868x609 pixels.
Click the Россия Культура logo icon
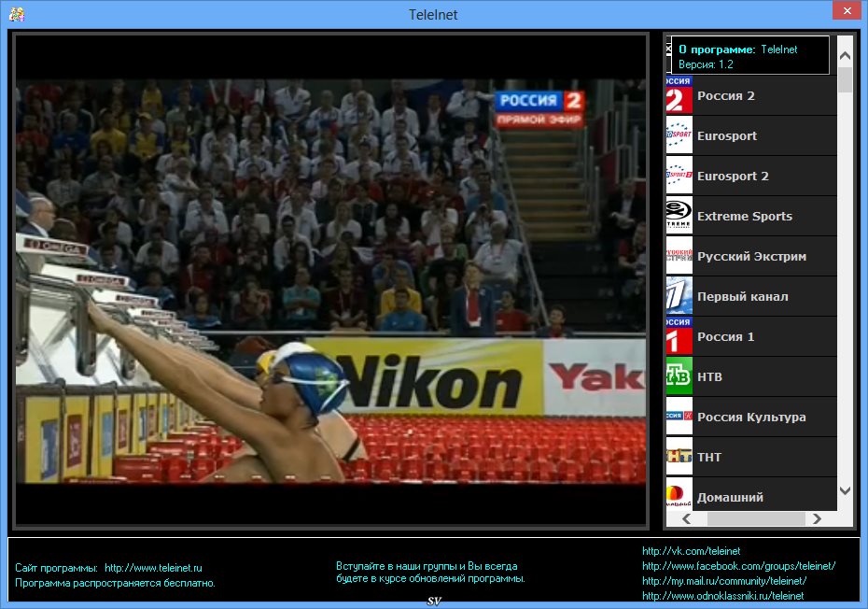coord(679,417)
